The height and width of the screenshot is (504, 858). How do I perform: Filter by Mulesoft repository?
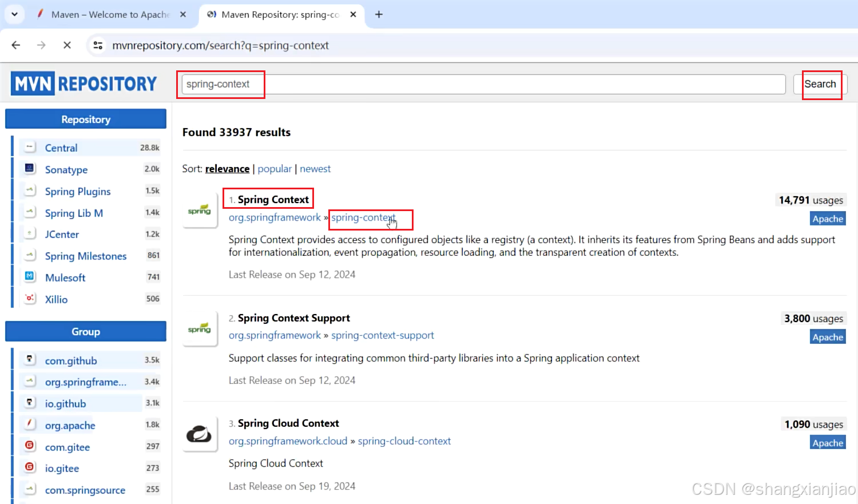click(65, 277)
